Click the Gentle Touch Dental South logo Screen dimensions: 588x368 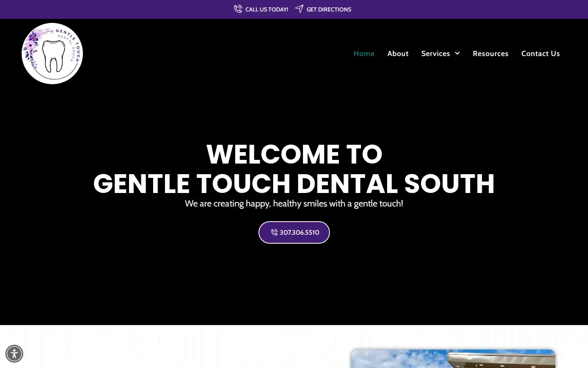click(52, 54)
